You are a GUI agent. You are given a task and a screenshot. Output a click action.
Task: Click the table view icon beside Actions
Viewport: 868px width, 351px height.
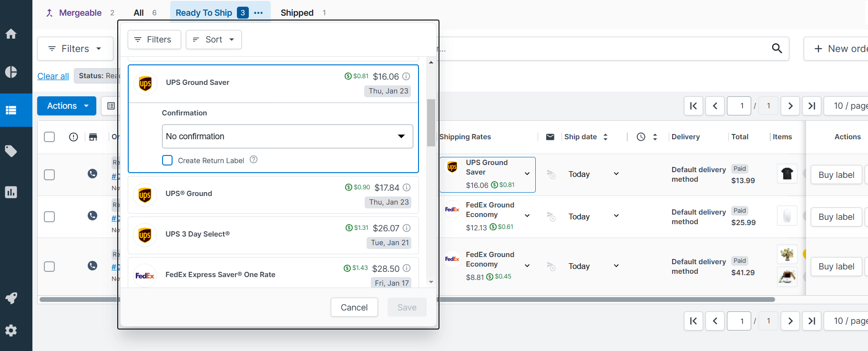tap(111, 106)
